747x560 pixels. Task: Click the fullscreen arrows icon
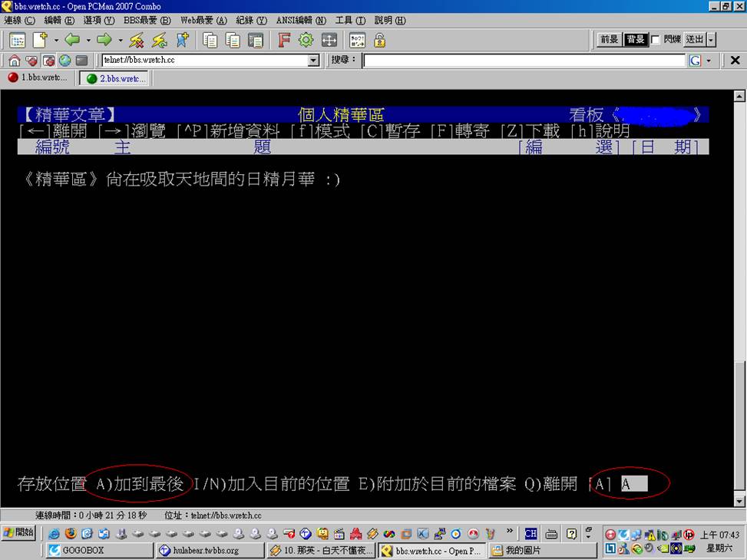tap(329, 40)
